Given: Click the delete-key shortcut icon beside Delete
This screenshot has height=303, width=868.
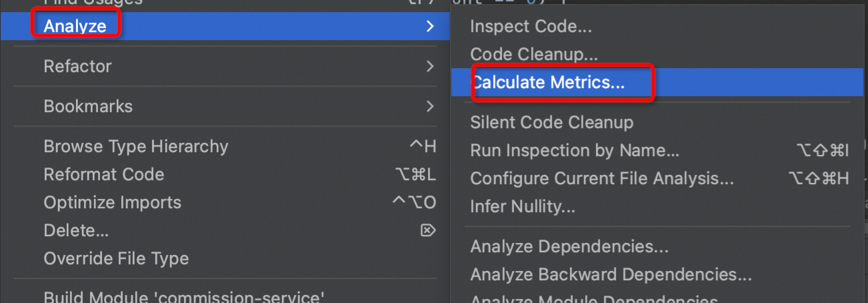Looking at the screenshot, I should [428, 230].
